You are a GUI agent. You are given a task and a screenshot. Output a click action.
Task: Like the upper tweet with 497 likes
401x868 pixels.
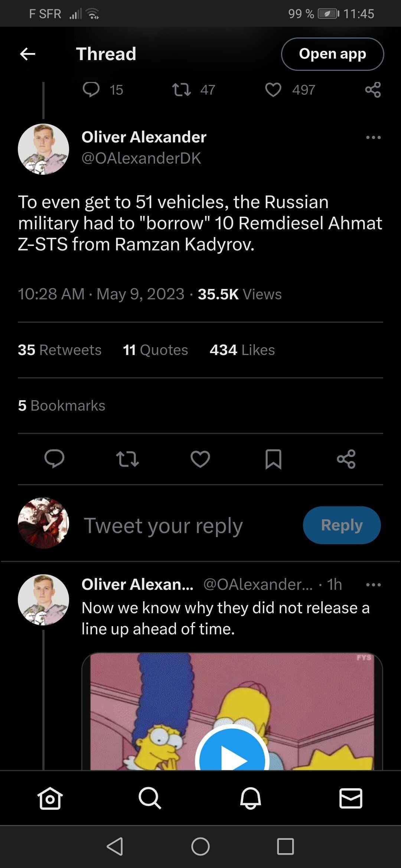tap(273, 90)
